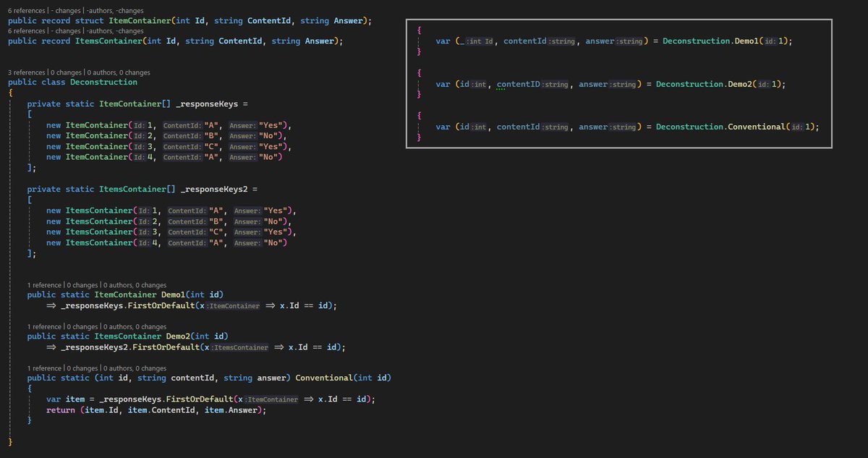Open the 1 reference lens above Conventional method
The height and width of the screenshot is (458, 868).
click(45, 368)
